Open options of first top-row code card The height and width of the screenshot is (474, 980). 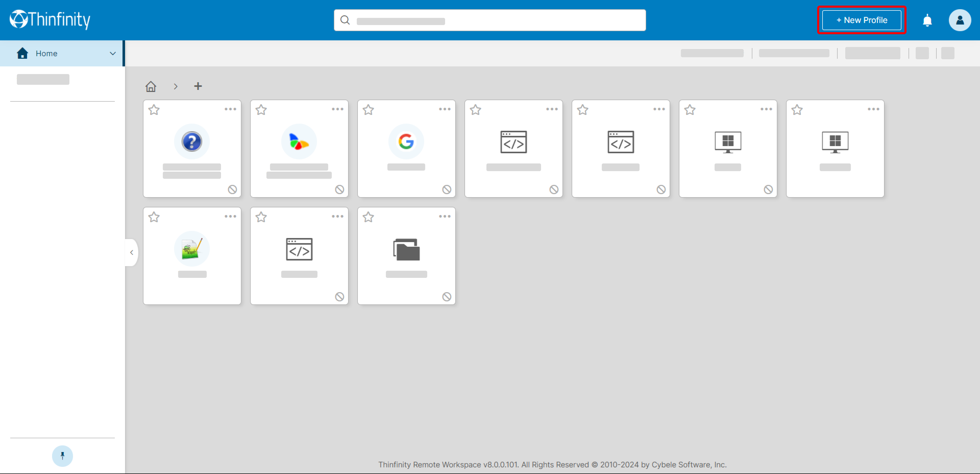(552, 109)
